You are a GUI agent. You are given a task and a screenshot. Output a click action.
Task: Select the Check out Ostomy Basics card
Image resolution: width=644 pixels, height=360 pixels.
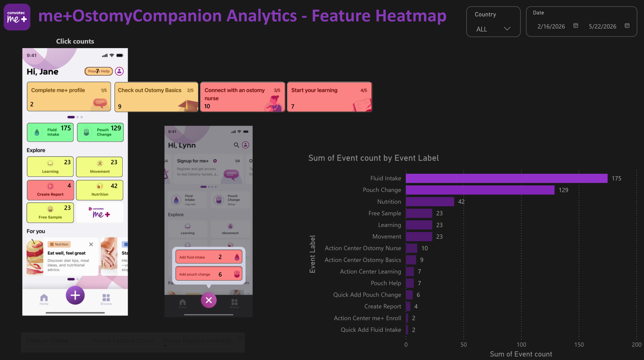pyautogui.click(x=156, y=97)
